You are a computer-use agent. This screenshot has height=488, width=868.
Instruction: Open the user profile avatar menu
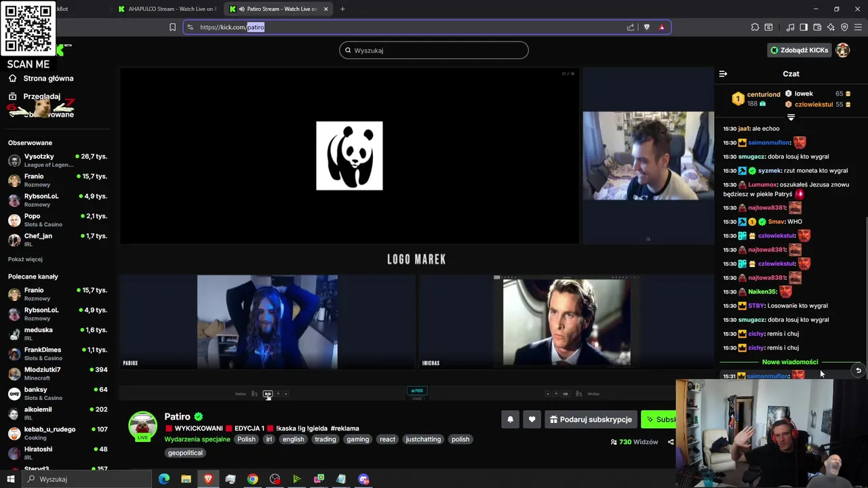tap(843, 50)
